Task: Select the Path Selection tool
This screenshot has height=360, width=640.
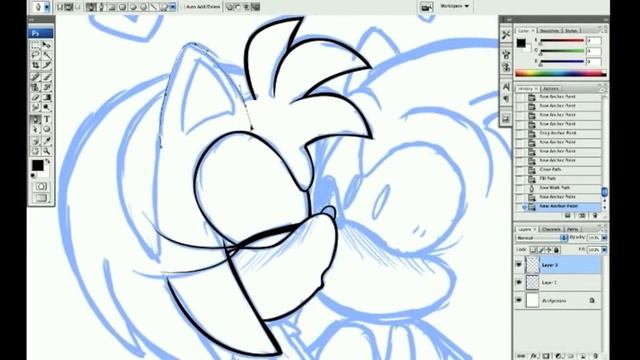Action: [x=36, y=130]
